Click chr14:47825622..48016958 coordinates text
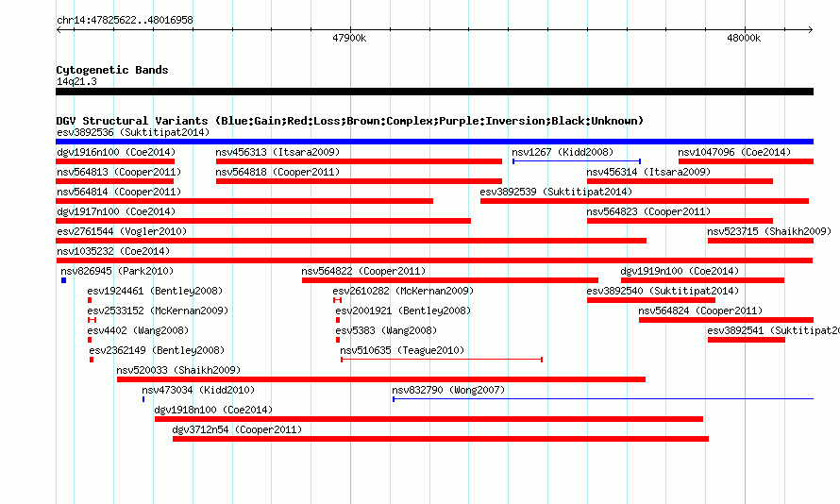 125,20
